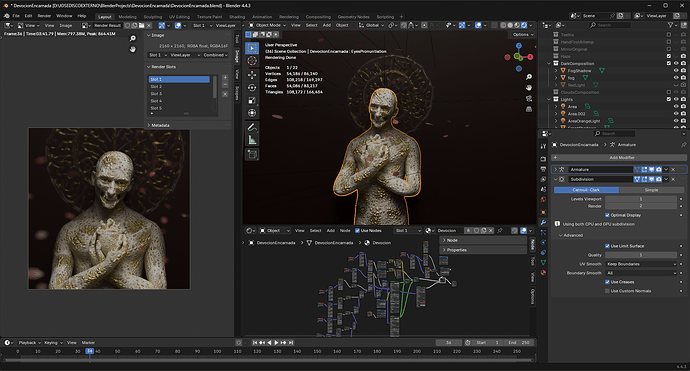
Task: Open the Modifiers wrench properties tab
Action: tap(543, 223)
